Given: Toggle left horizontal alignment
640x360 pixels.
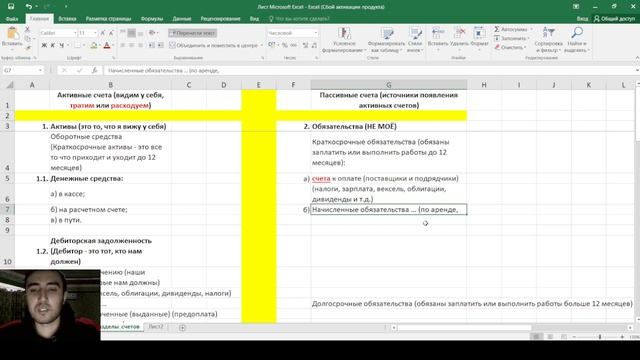Looking at the screenshot, I should point(122,45).
